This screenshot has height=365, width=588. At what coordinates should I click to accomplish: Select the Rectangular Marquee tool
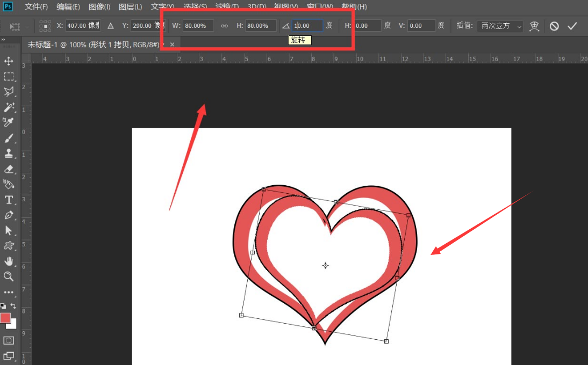coord(9,76)
